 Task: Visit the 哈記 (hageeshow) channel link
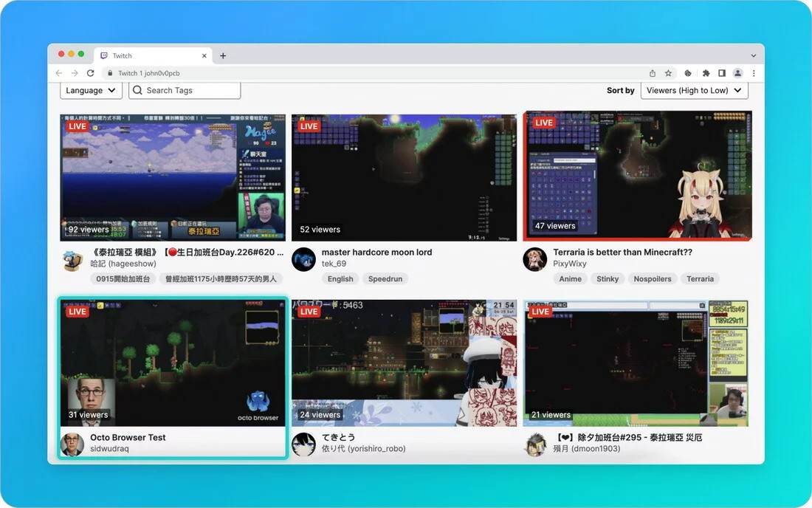click(x=123, y=264)
